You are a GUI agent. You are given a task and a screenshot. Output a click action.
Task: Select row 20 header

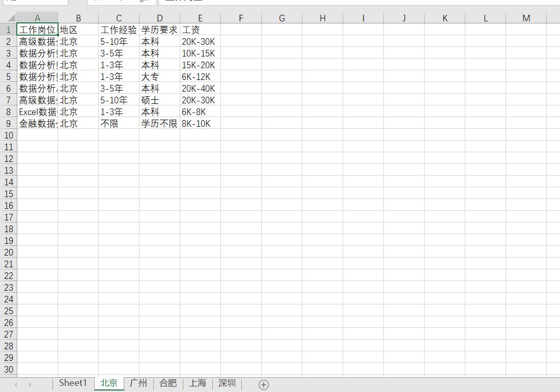[9, 253]
